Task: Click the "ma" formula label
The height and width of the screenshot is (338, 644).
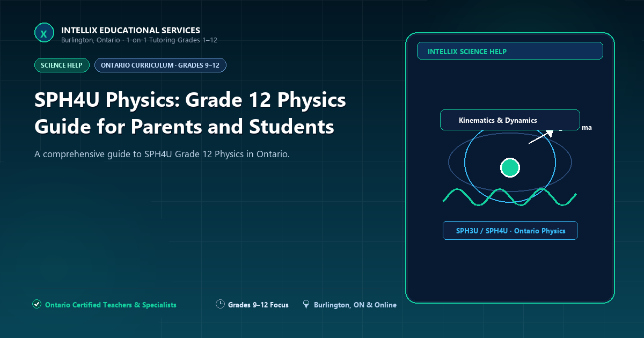Action: pyautogui.click(x=587, y=128)
